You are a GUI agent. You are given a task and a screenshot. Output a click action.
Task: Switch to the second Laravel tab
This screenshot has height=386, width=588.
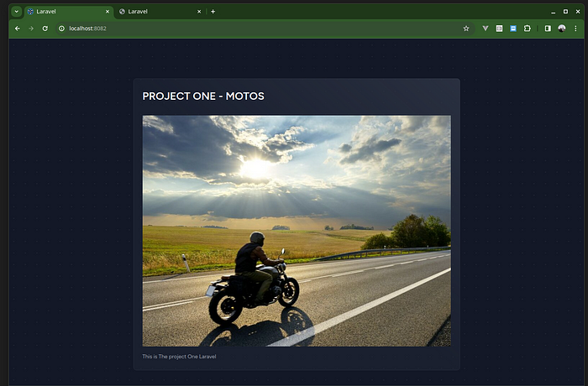tap(160, 12)
